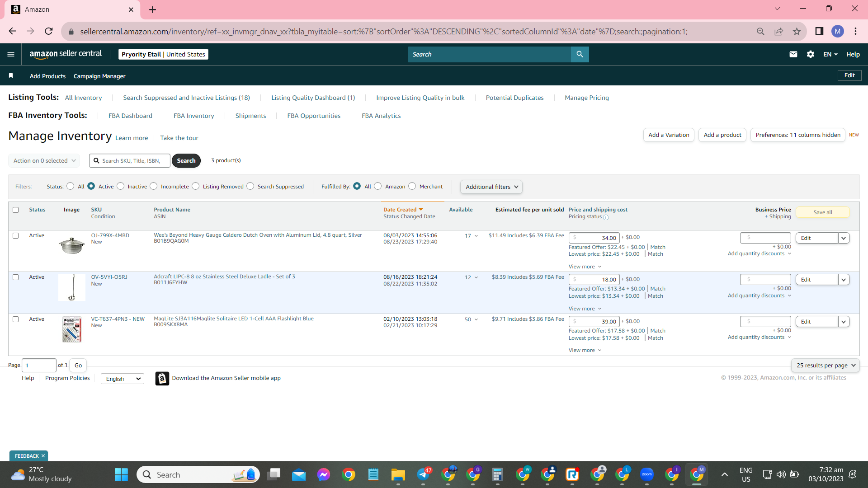Bookmark this page with the star icon
This screenshot has width=868, height=488.
797,31
